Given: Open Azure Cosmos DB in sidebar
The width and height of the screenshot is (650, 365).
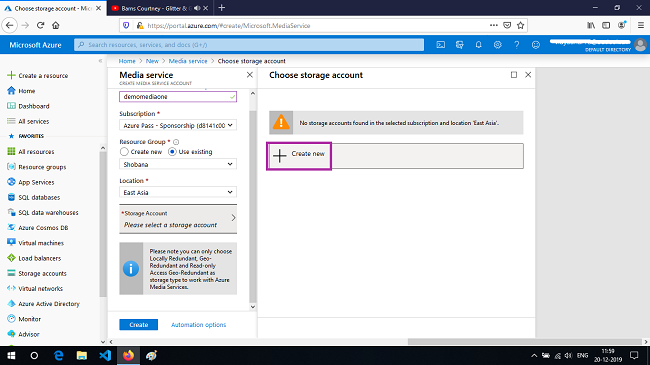Looking at the screenshot, I should coord(43,228).
